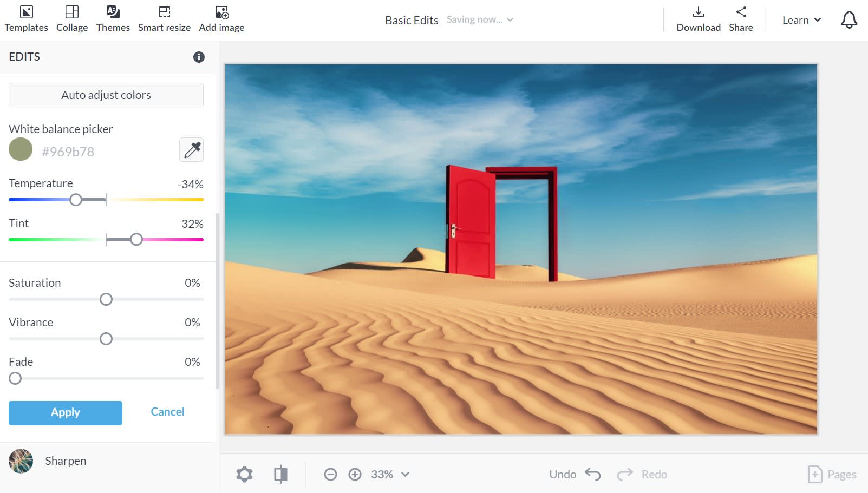Open the notifications bell
The image size is (868, 493).
pos(849,20)
